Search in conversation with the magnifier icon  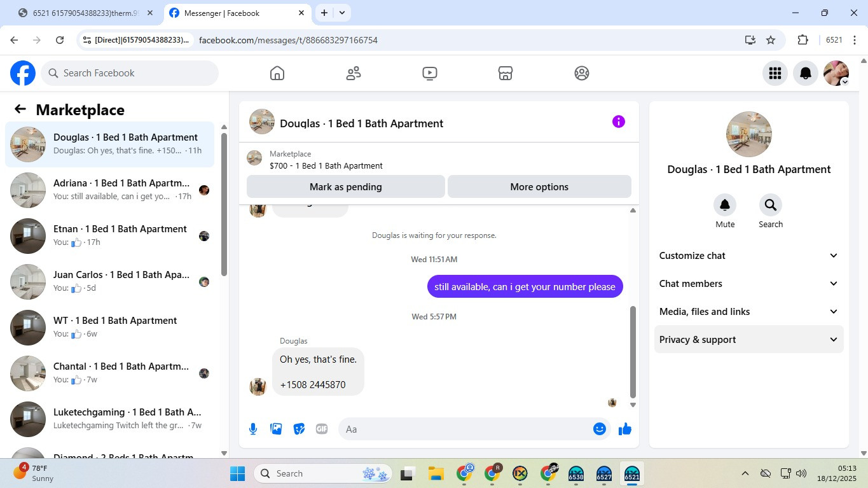(x=771, y=205)
